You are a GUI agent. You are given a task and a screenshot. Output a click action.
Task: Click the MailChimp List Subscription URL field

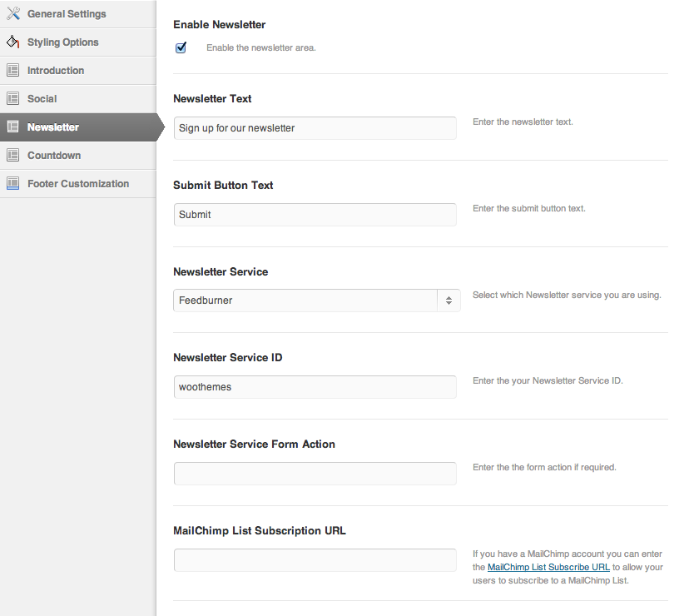pos(315,559)
